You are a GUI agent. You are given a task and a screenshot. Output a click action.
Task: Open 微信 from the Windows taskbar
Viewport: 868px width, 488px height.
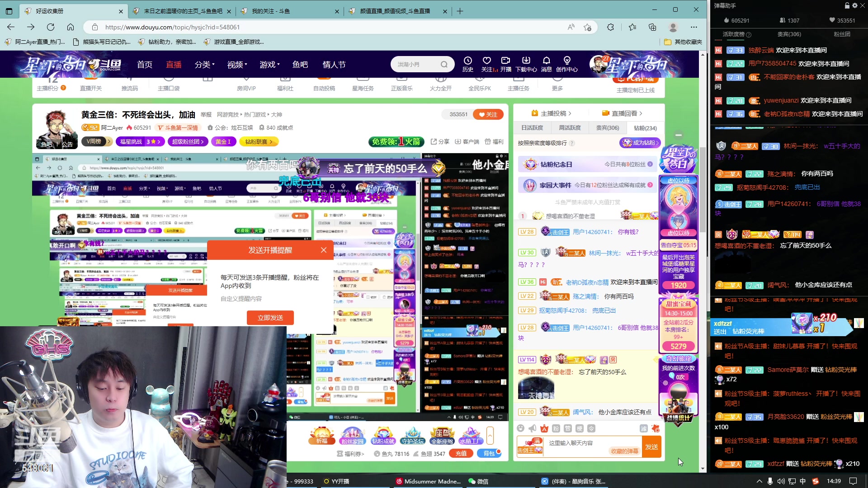478,481
